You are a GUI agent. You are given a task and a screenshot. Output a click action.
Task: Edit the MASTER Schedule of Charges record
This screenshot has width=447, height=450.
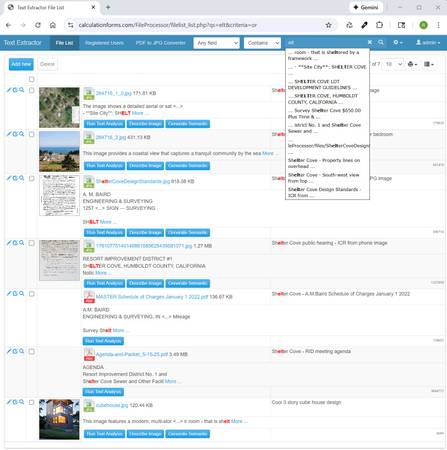point(9,294)
